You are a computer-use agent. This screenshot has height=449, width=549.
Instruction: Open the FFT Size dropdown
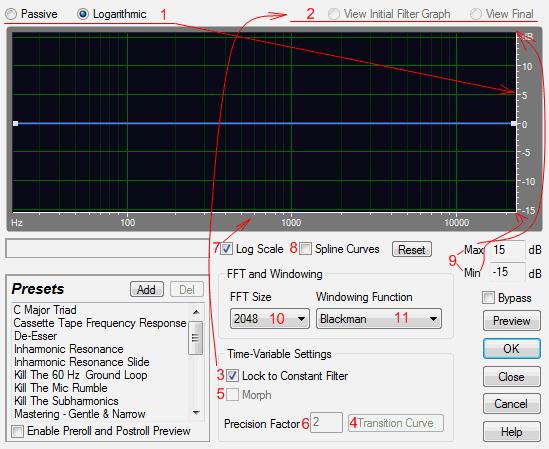[270, 319]
